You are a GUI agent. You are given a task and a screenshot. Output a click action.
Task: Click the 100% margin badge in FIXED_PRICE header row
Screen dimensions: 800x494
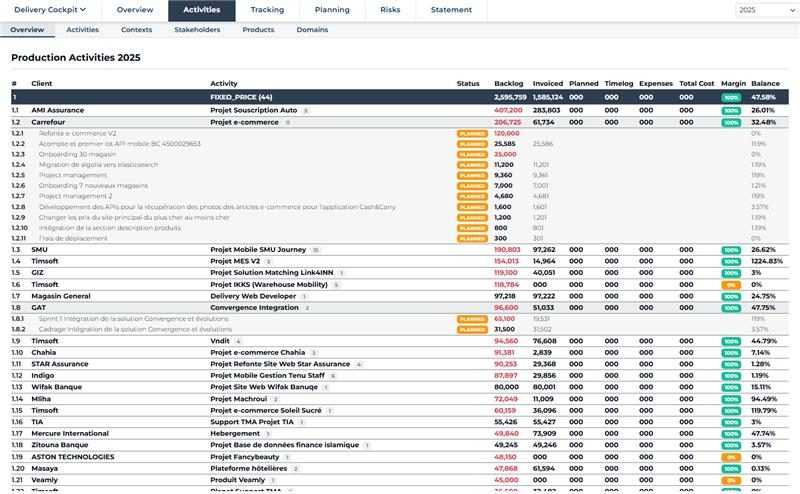coord(731,97)
